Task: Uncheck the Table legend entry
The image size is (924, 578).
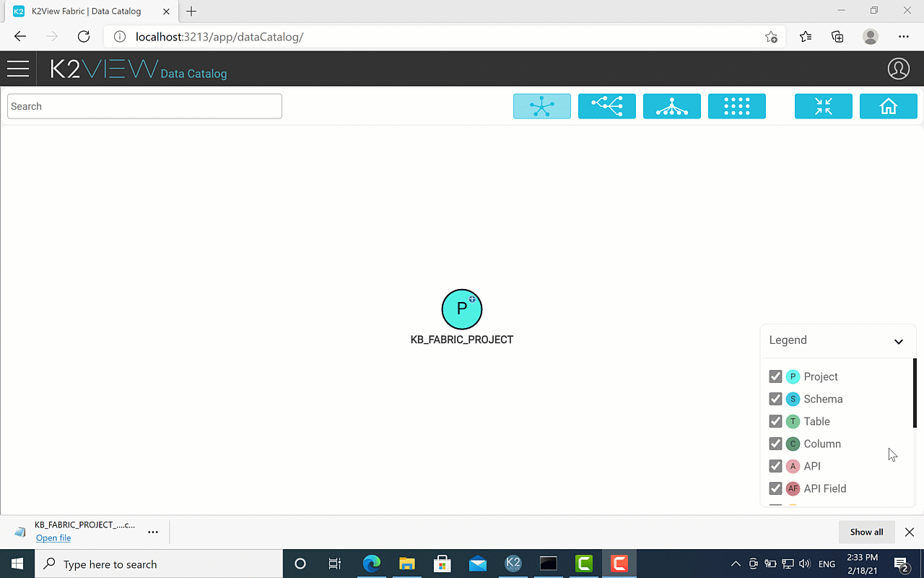Action: tap(775, 420)
